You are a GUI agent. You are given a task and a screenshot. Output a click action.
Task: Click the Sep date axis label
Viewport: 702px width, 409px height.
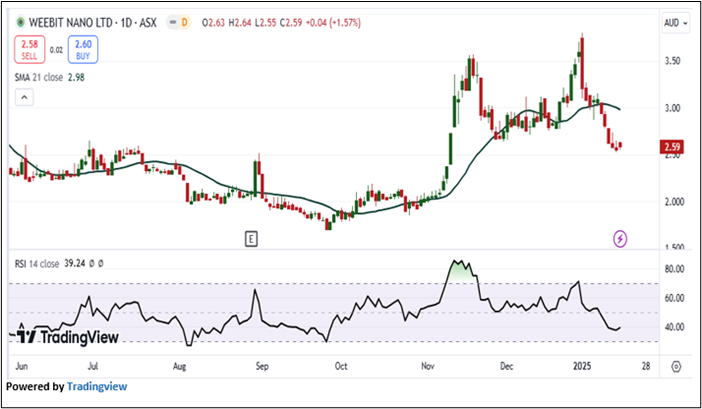[262, 366]
